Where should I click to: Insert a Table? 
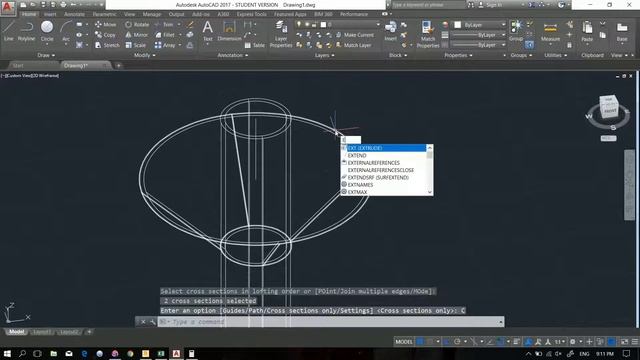click(254, 45)
